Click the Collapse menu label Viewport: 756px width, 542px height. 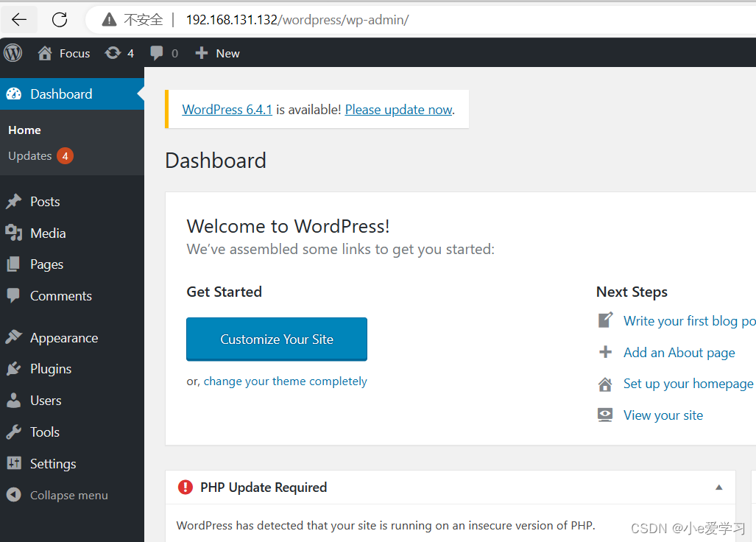click(69, 495)
